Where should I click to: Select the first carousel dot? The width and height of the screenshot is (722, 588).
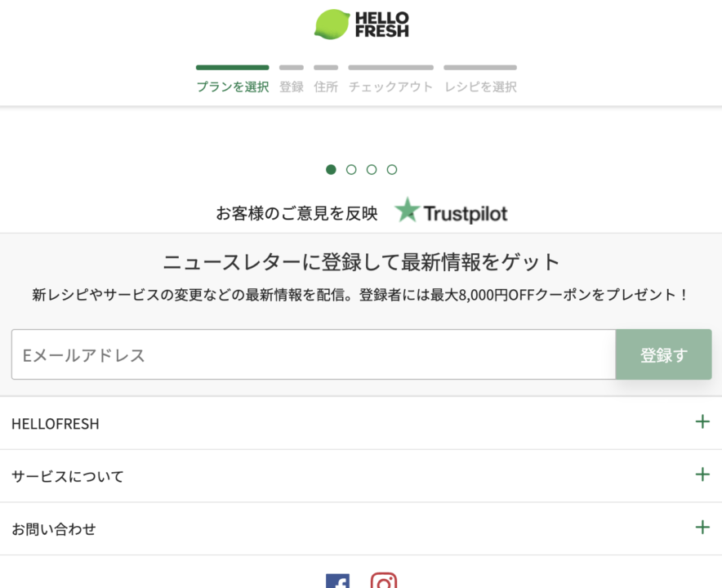(x=331, y=170)
